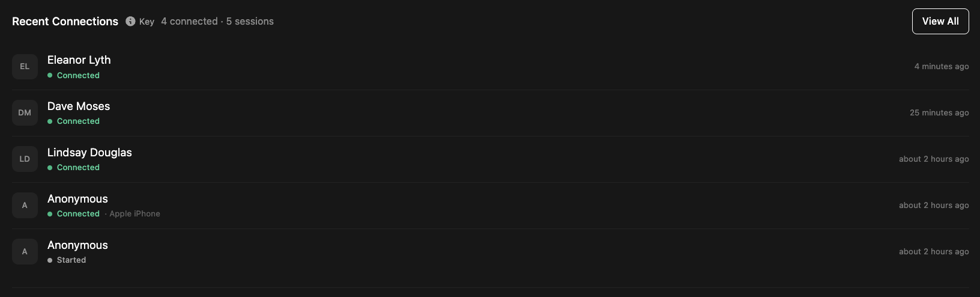Select Lindsay Douglas connection row
The width and height of the screenshot is (980, 297).
89,153
